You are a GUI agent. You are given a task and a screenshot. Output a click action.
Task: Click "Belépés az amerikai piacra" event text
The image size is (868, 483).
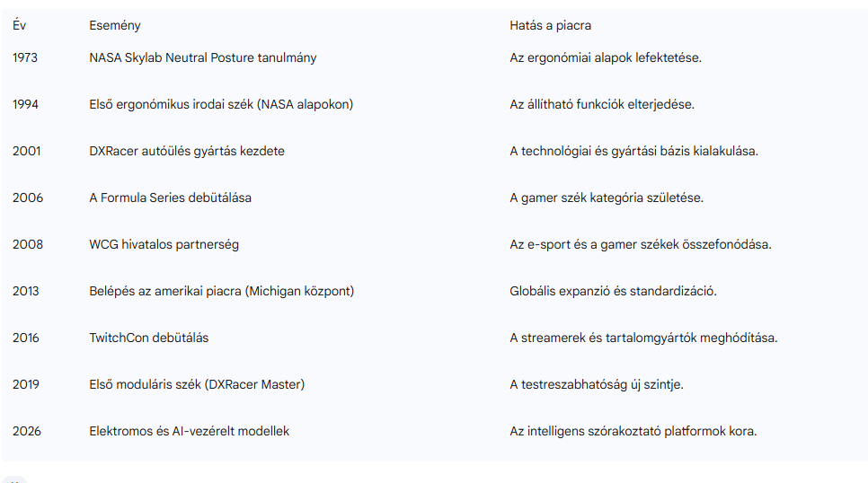[x=221, y=291]
